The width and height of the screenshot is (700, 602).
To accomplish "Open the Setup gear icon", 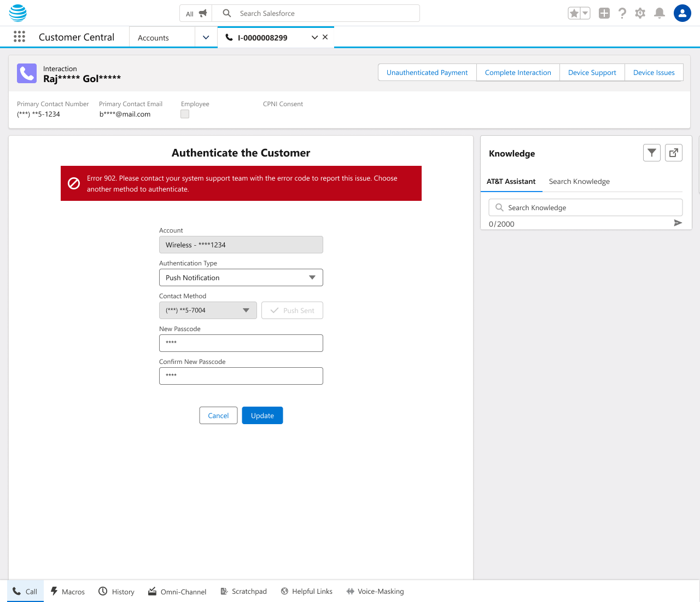I will tap(640, 13).
